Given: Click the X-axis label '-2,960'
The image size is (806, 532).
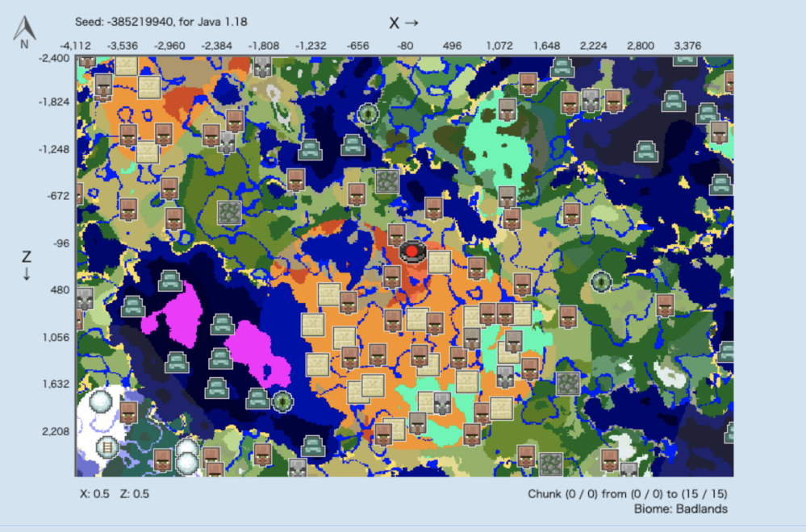Looking at the screenshot, I should 169,46.
